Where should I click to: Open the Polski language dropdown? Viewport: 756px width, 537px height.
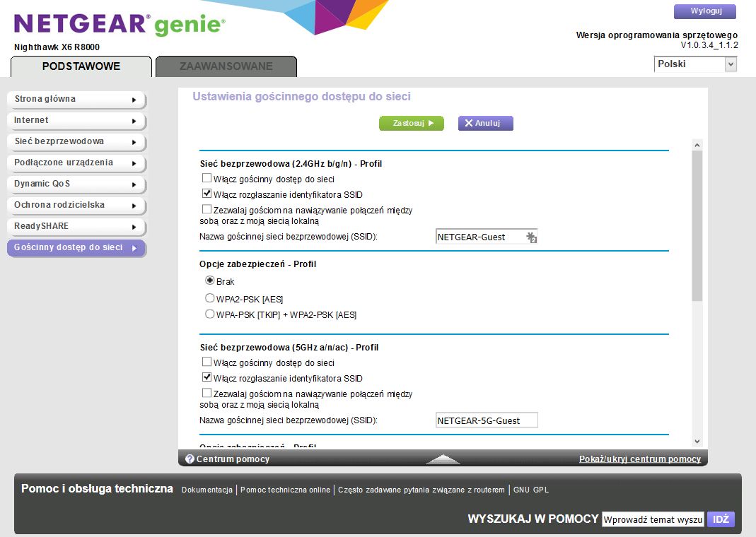(695, 64)
